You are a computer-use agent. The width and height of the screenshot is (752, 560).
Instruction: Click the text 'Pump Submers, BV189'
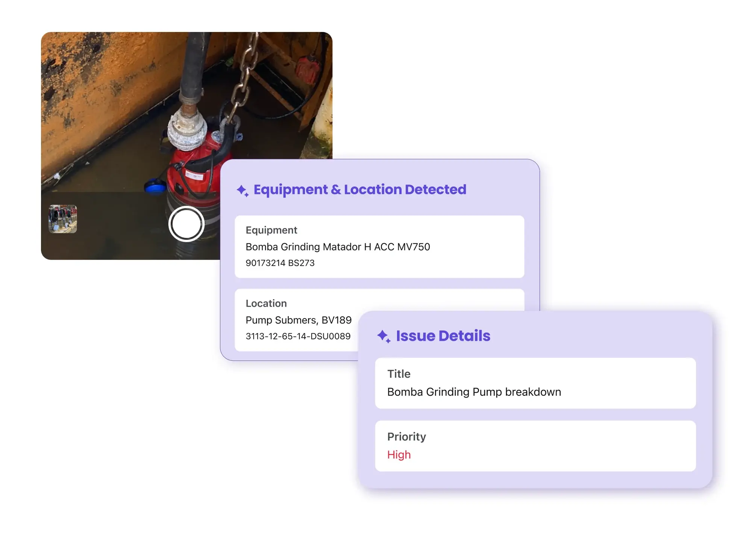point(299,320)
